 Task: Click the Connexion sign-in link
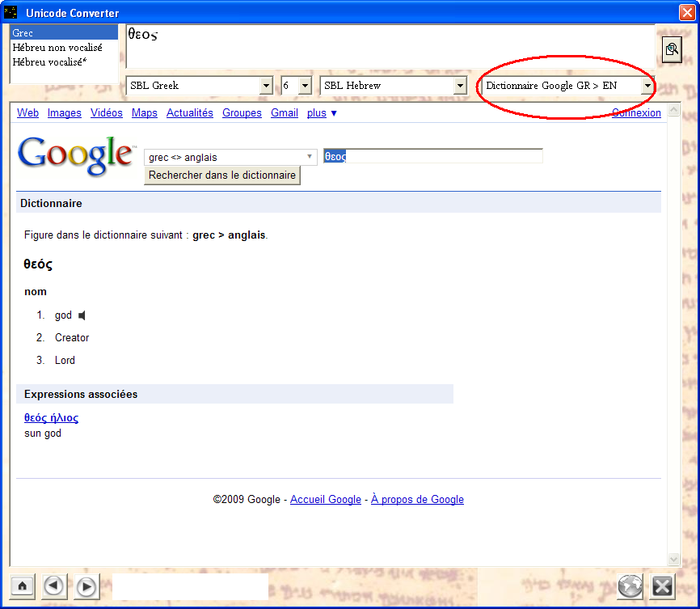pos(636,113)
